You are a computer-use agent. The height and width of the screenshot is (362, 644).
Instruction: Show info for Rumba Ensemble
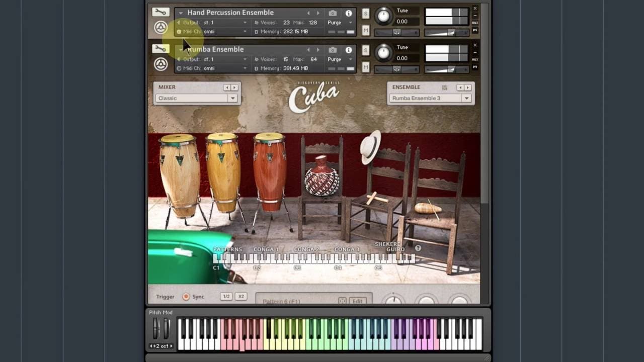[x=349, y=50]
